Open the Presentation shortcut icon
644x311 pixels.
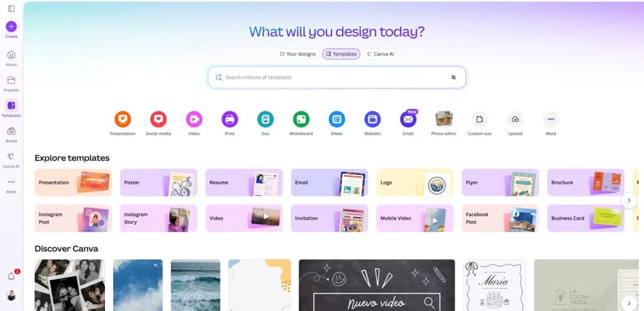tap(123, 119)
